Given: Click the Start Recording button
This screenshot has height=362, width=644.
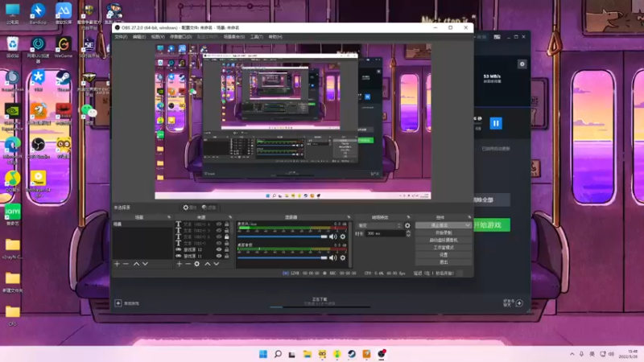Looking at the screenshot, I should [444, 232].
